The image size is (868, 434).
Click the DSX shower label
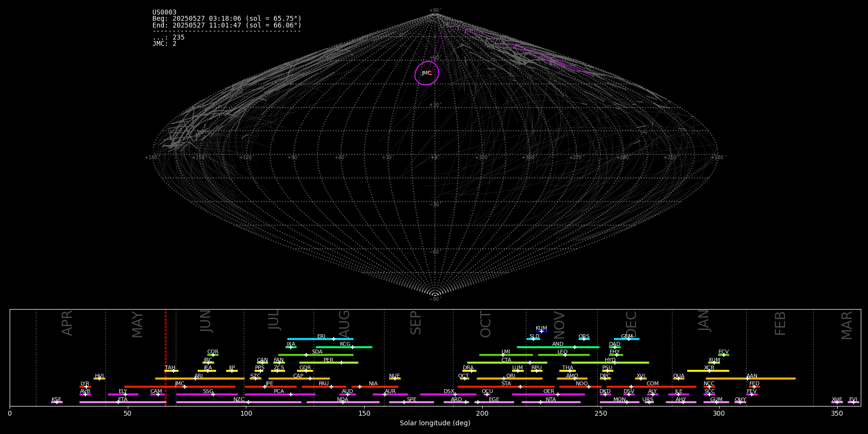(449, 391)
